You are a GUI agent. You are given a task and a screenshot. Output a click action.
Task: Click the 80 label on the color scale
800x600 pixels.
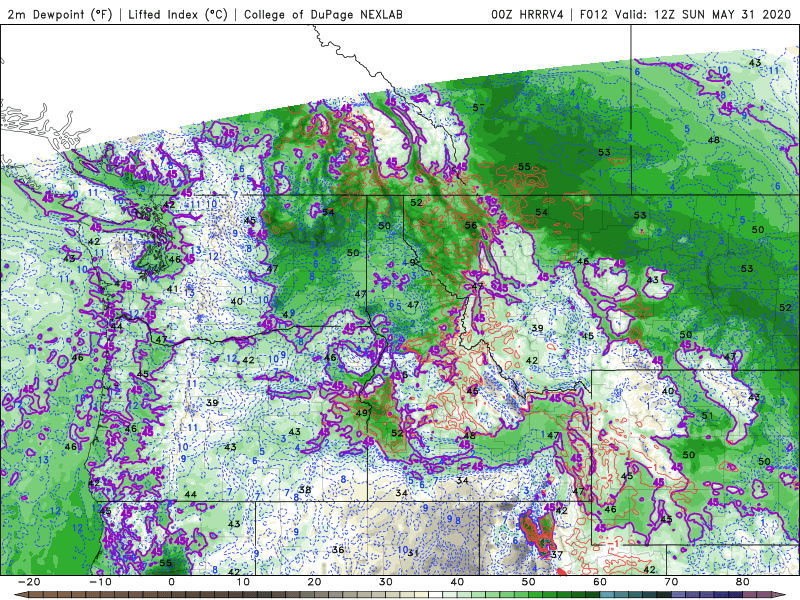point(743,582)
